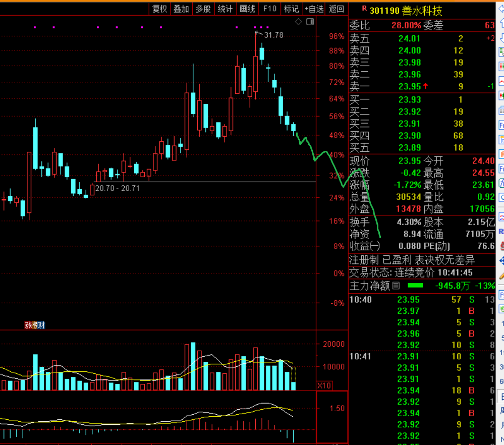
Task: Select the 10:40 trade at 23.95 with 57 lots
Action: click(x=422, y=300)
